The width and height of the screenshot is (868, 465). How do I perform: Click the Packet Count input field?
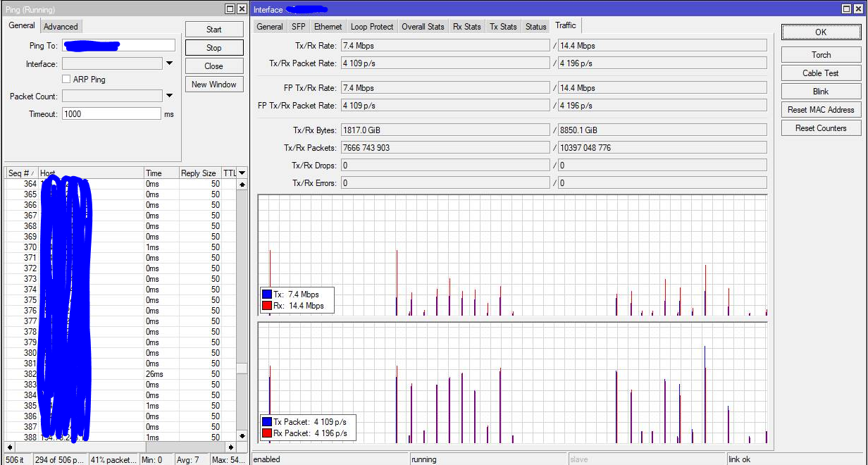point(111,96)
